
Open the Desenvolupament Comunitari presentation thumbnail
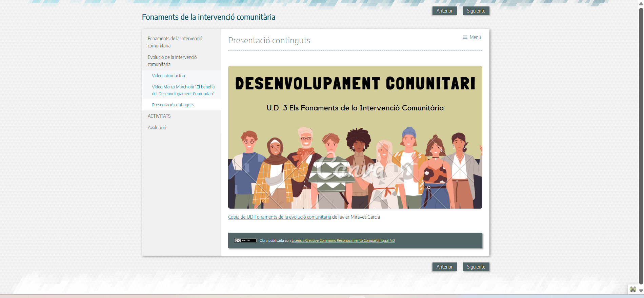point(355,137)
